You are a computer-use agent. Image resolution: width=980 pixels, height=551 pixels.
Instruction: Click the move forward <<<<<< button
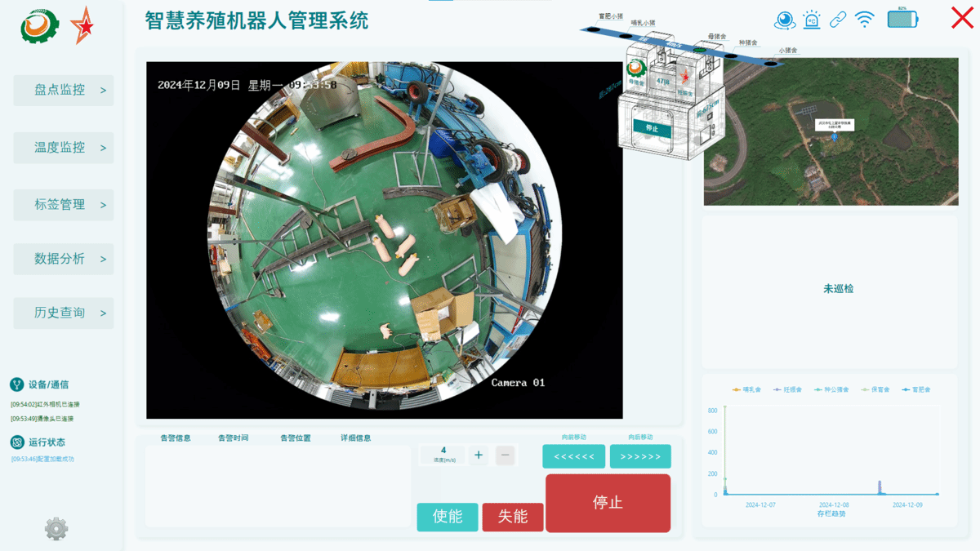[574, 456]
